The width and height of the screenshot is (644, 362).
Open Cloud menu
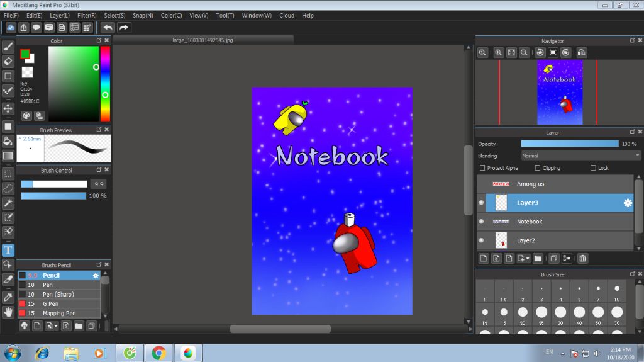pyautogui.click(x=287, y=15)
